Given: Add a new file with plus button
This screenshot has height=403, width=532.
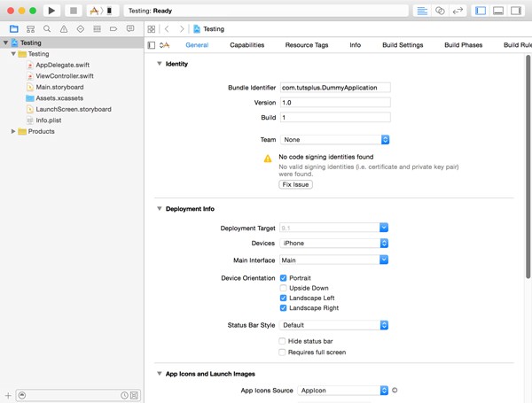Looking at the screenshot, I should point(8,395).
